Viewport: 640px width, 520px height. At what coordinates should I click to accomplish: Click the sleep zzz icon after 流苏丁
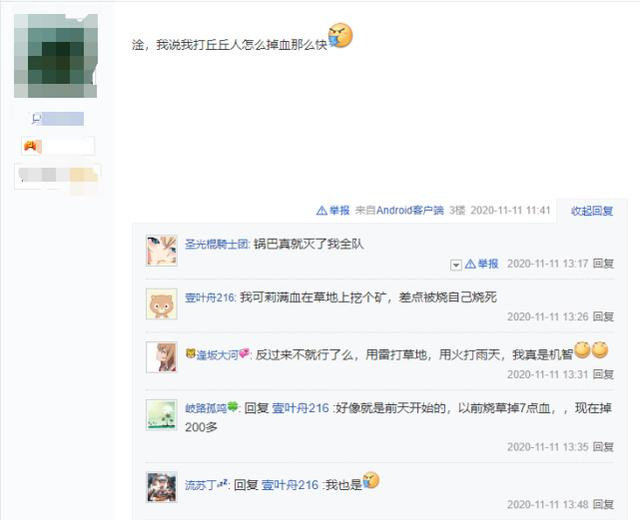click(222, 483)
